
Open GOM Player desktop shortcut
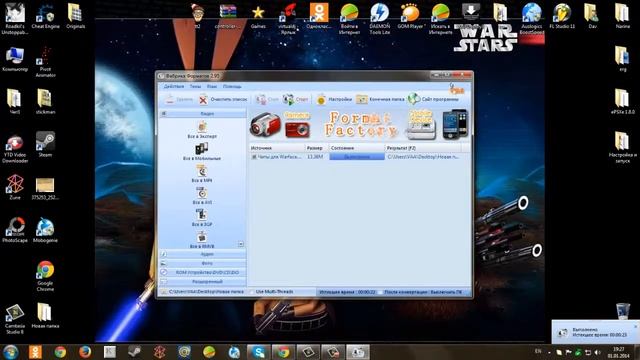[x=411, y=16]
